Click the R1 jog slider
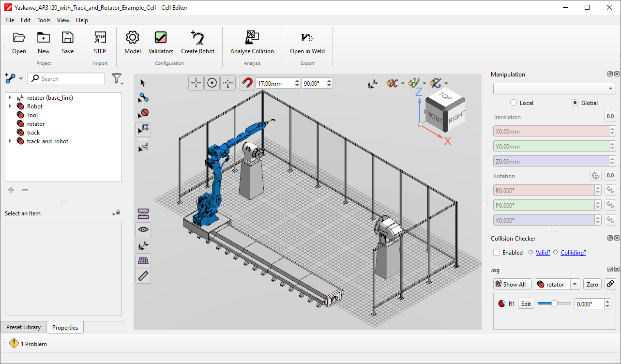The width and height of the screenshot is (621, 364). tap(554, 303)
